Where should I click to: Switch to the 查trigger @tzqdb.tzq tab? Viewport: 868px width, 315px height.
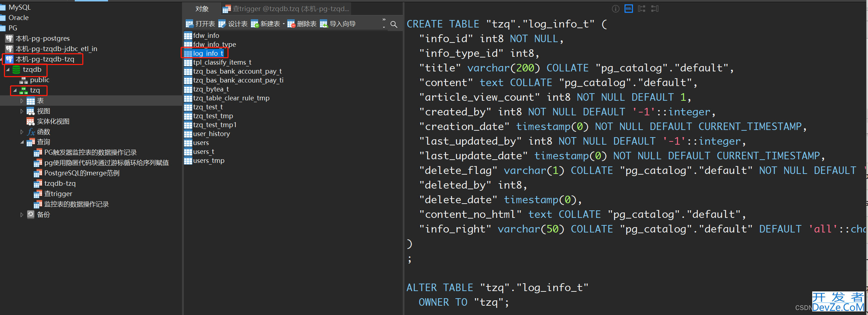[285, 9]
